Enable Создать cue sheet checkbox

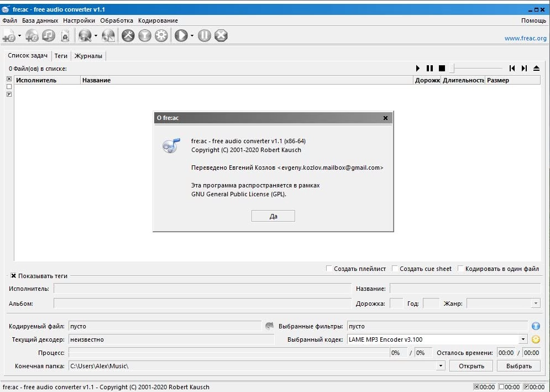click(395, 269)
